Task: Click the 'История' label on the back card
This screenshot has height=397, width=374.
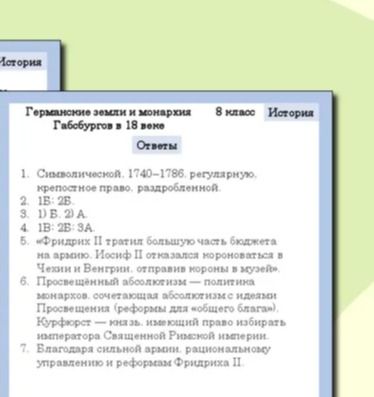Action: [21, 62]
